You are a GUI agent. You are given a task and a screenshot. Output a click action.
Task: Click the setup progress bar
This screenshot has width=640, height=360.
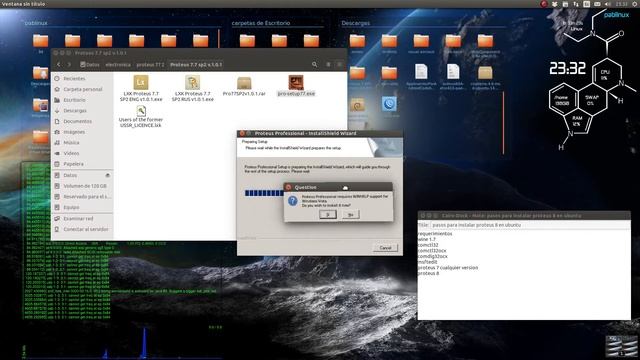[x=264, y=193]
